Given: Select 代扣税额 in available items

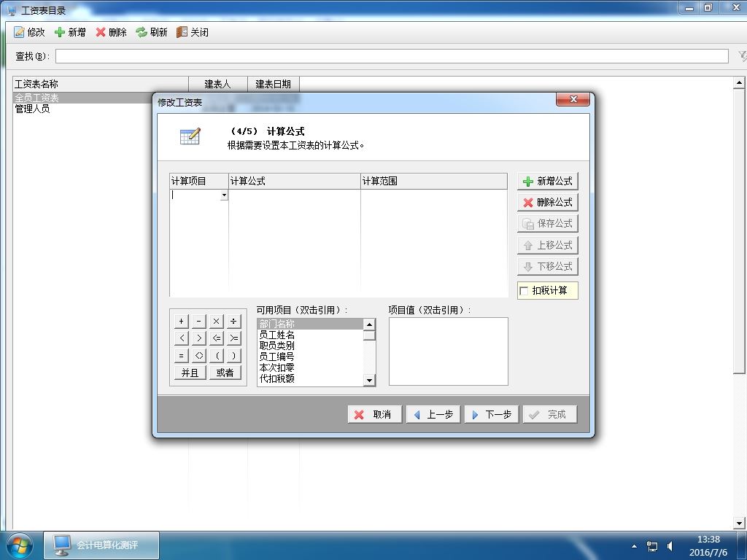Looking at the screenshot, I should 311,378.
